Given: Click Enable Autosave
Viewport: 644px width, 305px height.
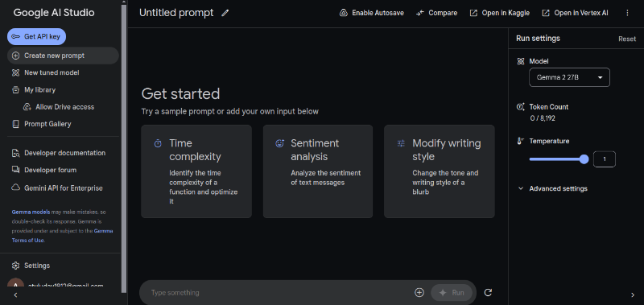Looking at the screenshot, I should (372, 13).
